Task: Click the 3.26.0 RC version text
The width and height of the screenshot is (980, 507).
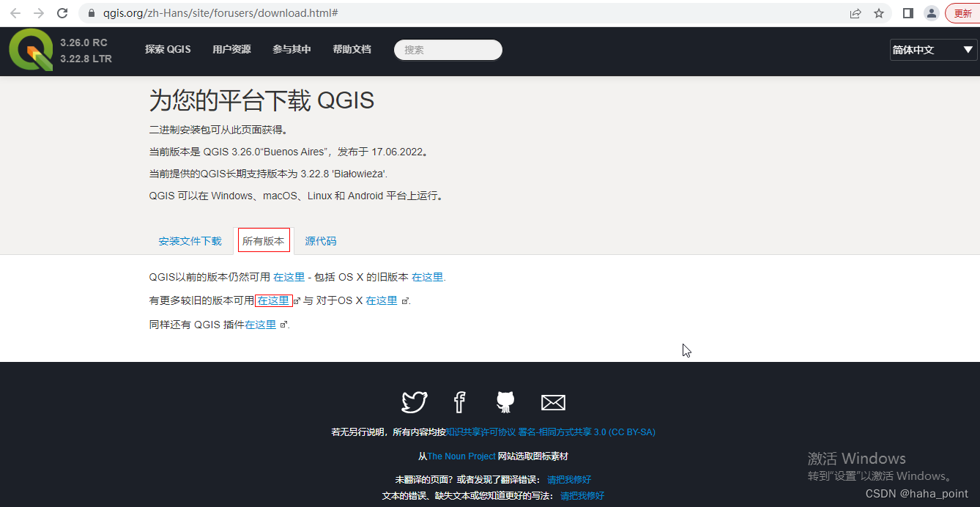Action: pyautogui.click(x=83, y=42)
